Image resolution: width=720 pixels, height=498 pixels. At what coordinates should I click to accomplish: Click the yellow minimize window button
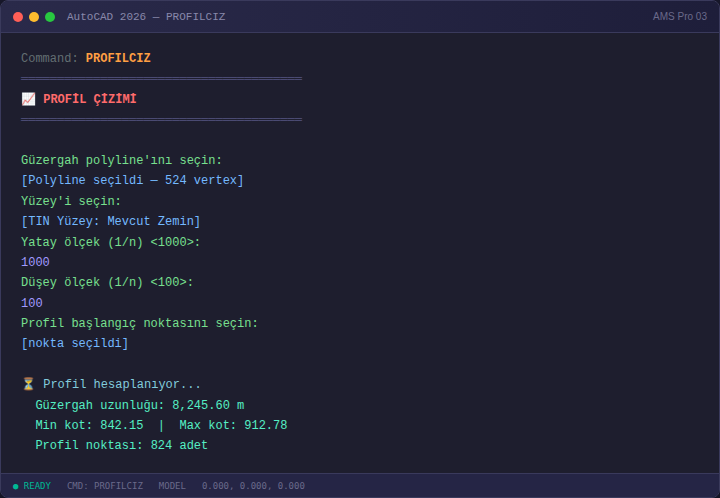pos(34,17)
